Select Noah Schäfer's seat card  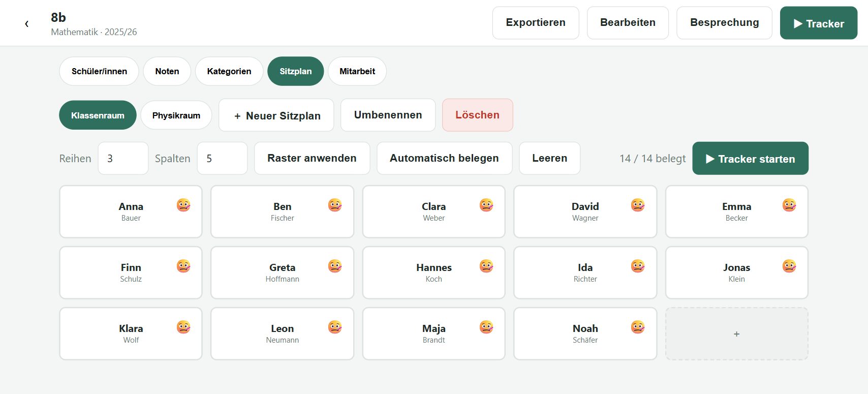[585, 334]
